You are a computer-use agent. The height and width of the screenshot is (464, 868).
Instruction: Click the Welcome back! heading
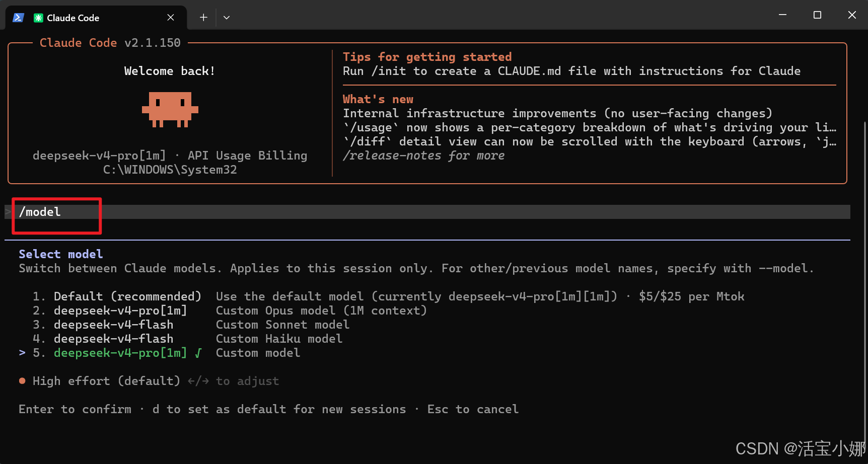pyautogui.click(x=170, y=71)
